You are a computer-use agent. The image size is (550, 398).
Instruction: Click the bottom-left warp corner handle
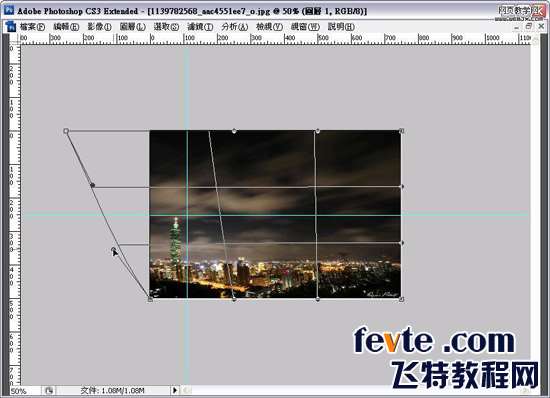pyautogui.click(x=150, y=299)
